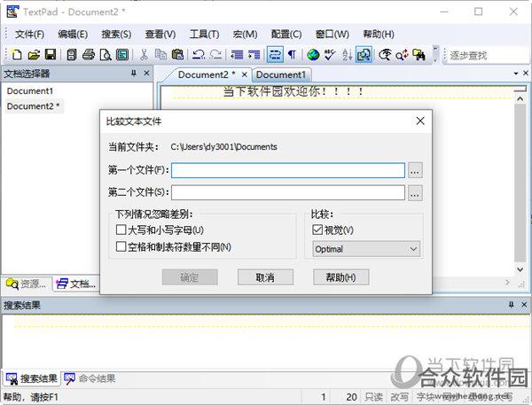Open the 文件(F) menu
The height and width of the screenshot is (405, 532).
(29, 34)
